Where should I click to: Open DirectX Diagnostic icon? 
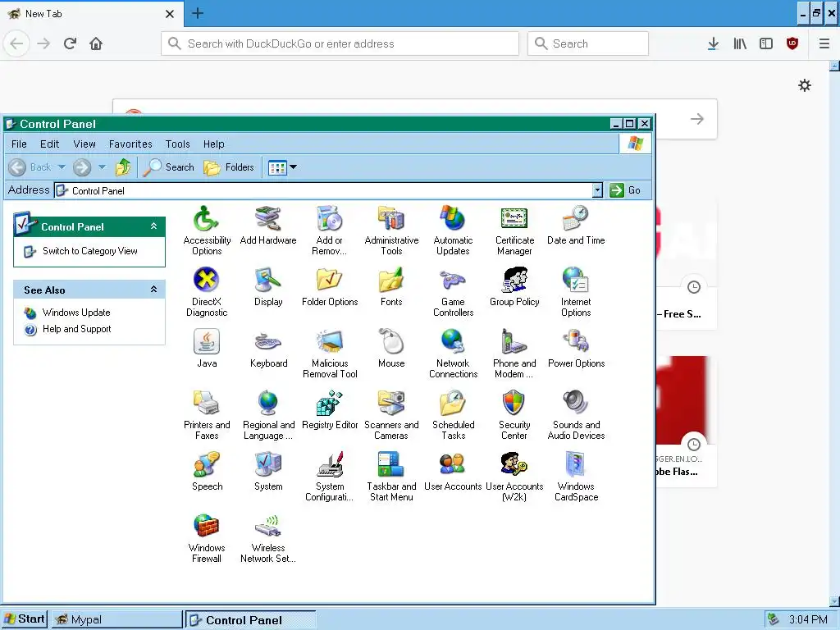pyautogui.click(x=207, y=280)
